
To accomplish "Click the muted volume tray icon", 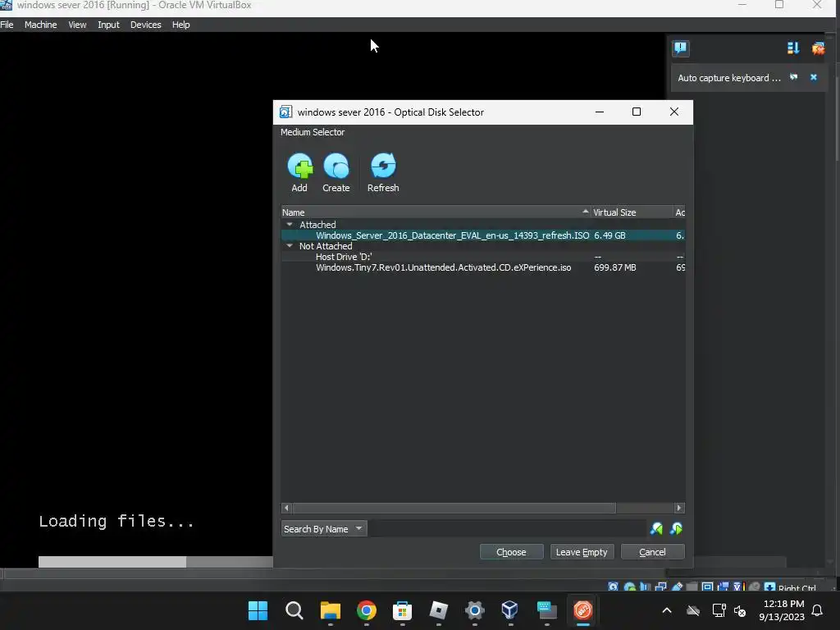I will click(x=740, y=610).
